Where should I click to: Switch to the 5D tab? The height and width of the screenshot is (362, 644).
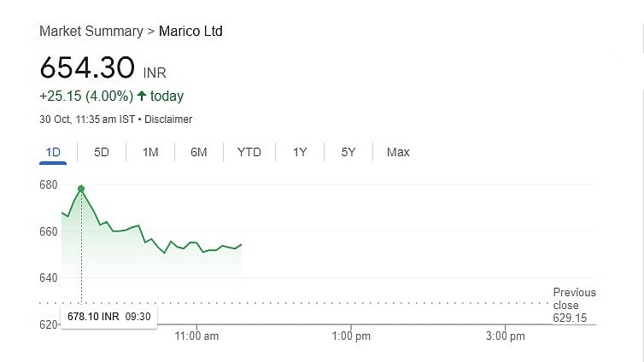(x=102, y=152)
